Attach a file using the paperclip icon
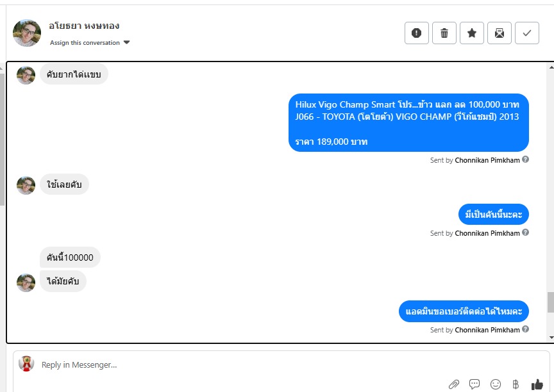554x392 pixels. click(x=454, y=384)
